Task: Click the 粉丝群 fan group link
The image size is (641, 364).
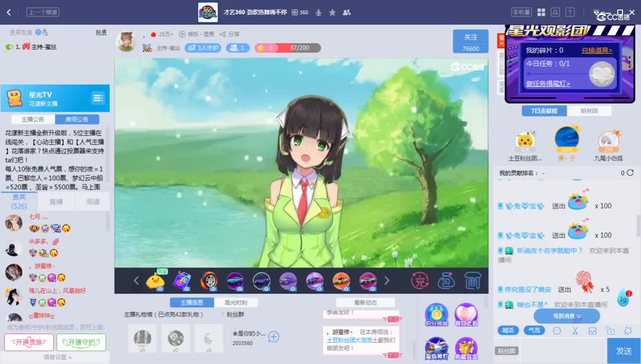Action: point(235,314)
